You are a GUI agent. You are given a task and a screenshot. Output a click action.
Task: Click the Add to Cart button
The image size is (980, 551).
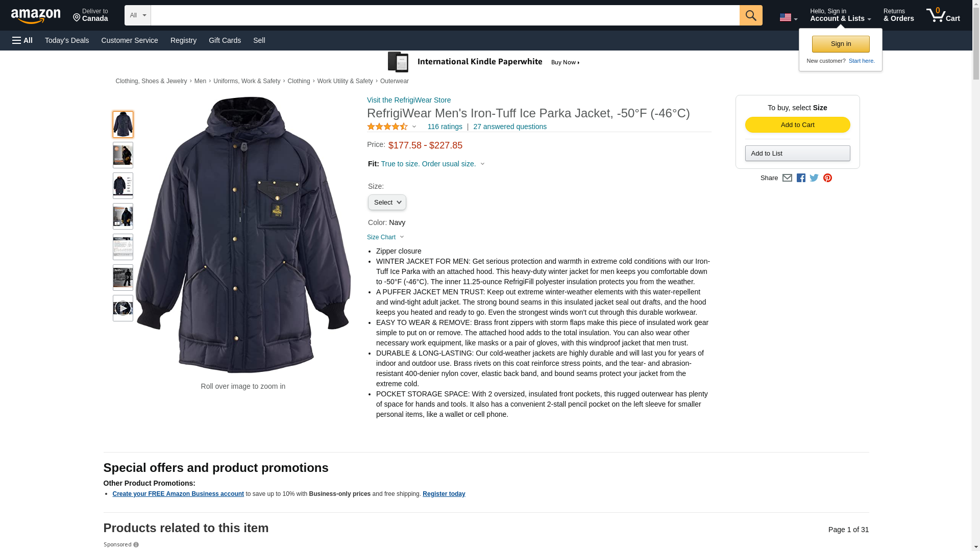[x=797, y=125]
